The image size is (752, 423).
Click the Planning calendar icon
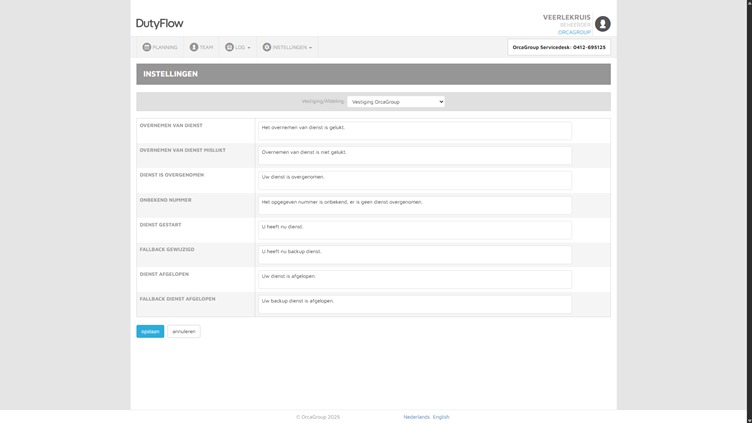(x=147, y=47)
